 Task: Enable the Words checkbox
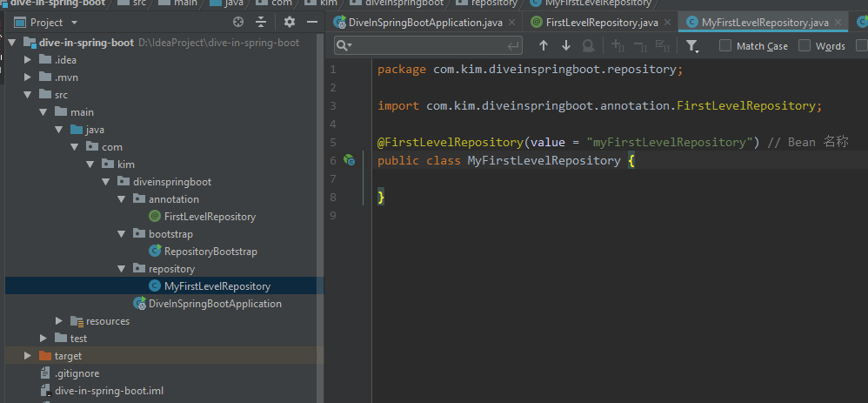tap(805, 46)
